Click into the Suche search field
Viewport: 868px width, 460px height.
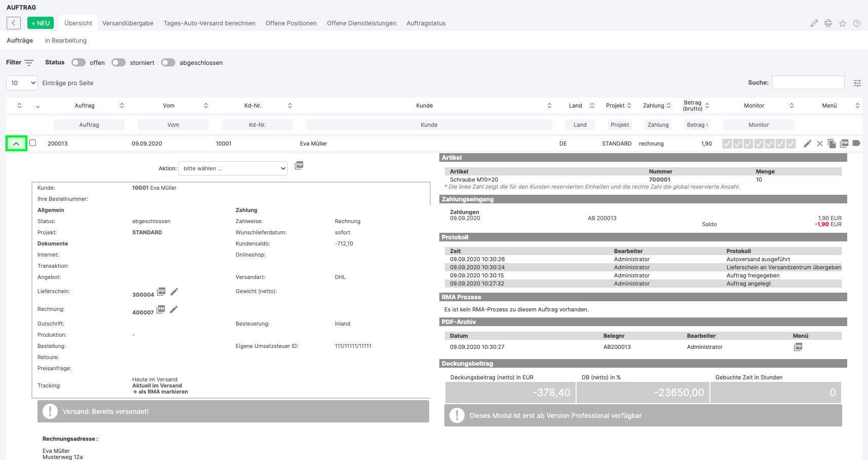pos(808,83)
